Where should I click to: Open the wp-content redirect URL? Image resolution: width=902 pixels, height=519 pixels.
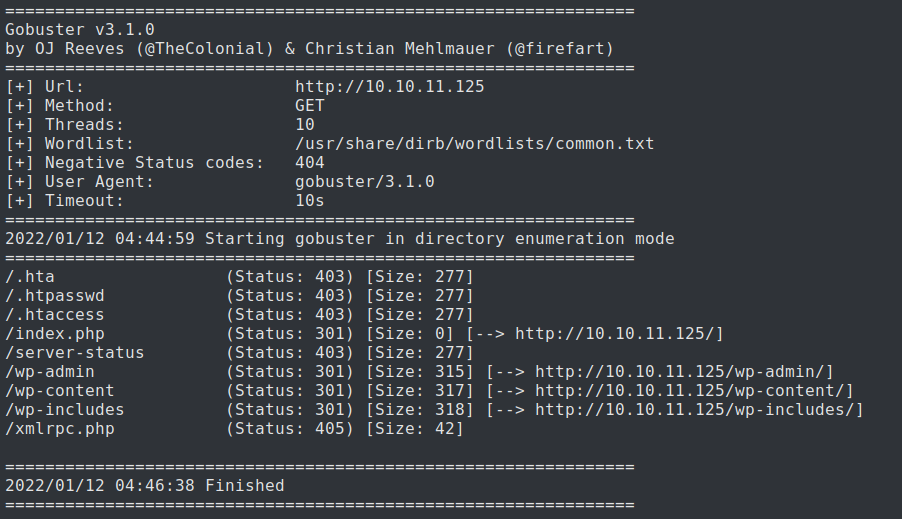point(694,390)
